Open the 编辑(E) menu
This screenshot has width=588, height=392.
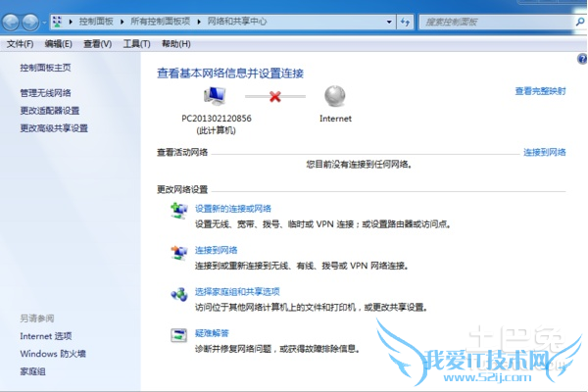59,44
